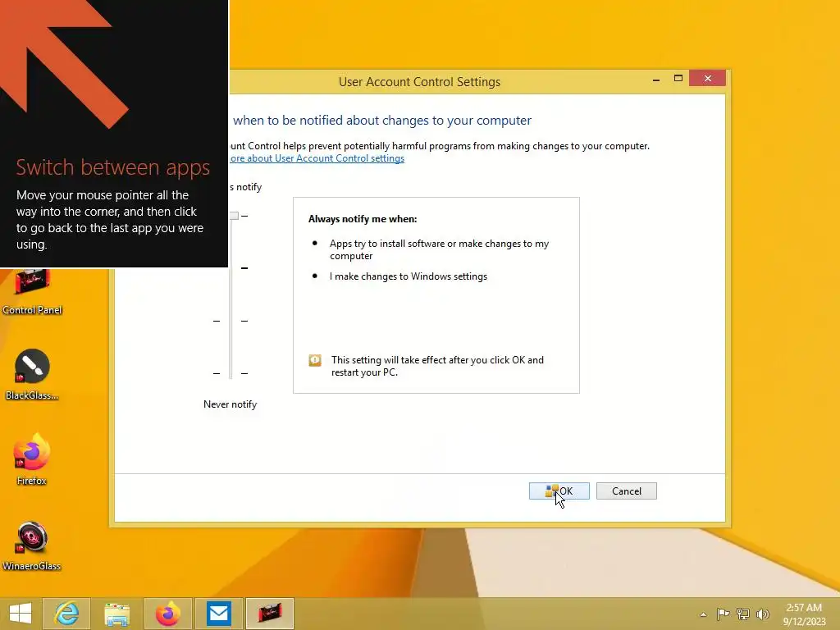Minimize the User Account Control Settings window
The width and height of the screenshot is (840, 630).
click(x=655, y=79)
